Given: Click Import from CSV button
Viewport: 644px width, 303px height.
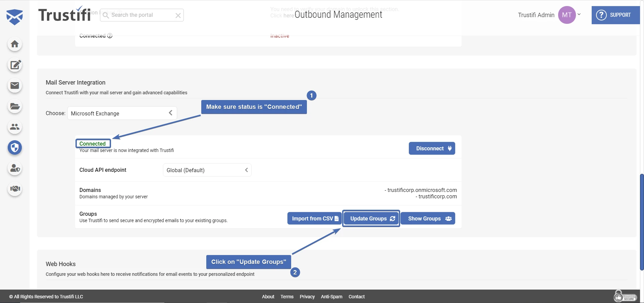Looking at the screenshot, I should point(314,218).
